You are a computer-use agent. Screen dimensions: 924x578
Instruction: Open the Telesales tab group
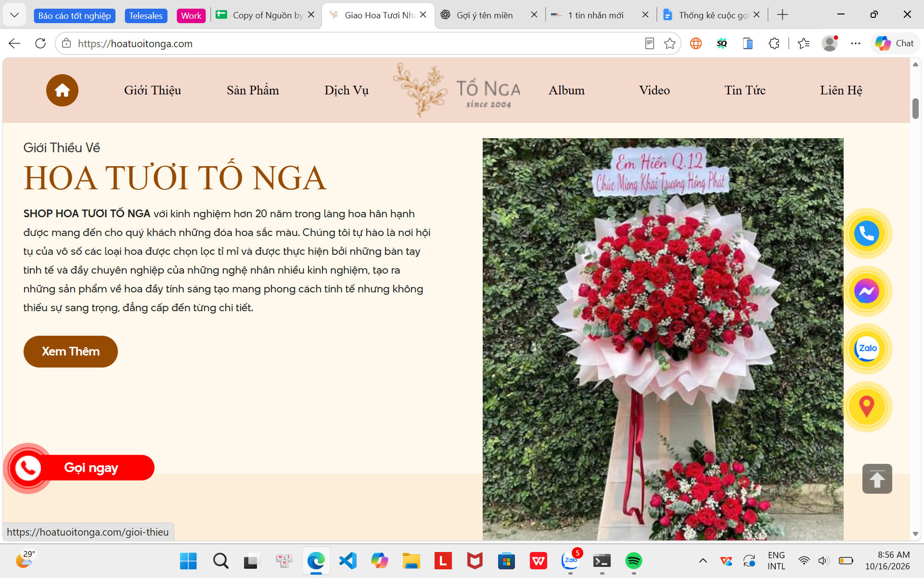tap(146, 16)
